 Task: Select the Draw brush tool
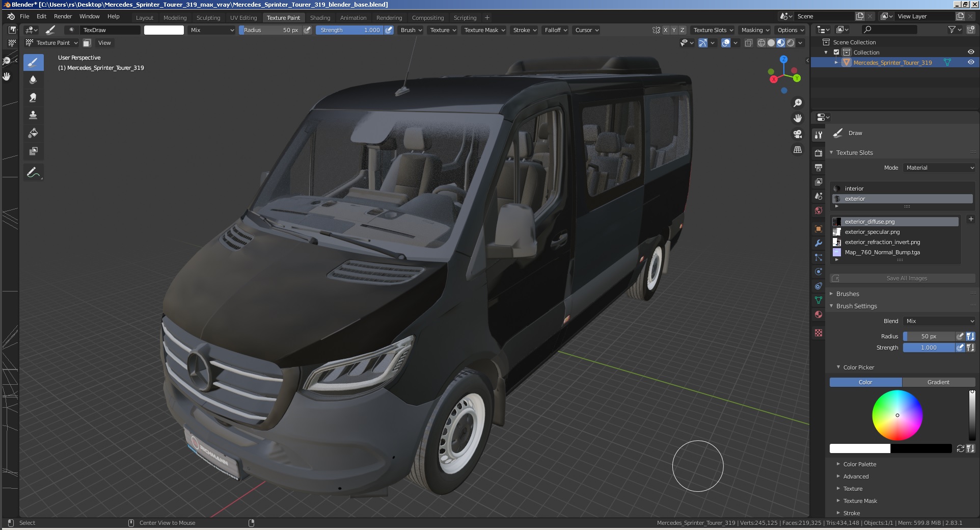pyautogui.click(x=33, y=63)
